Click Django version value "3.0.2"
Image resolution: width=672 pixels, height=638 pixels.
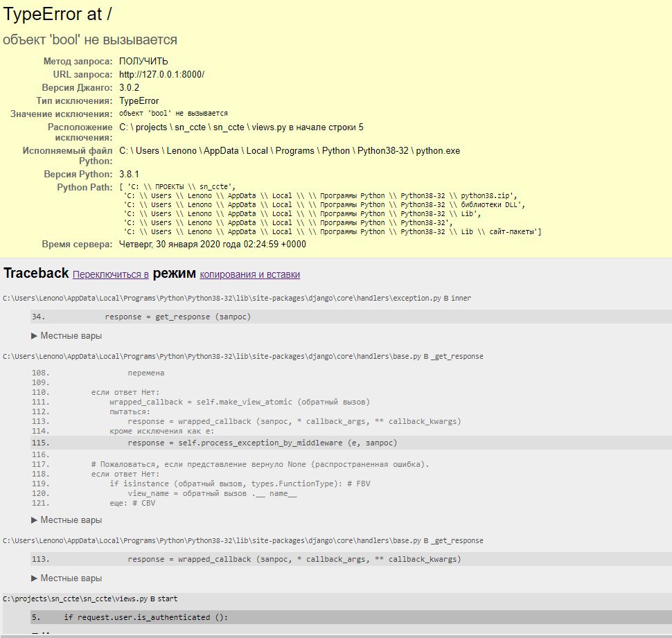(x=129, y=88)
